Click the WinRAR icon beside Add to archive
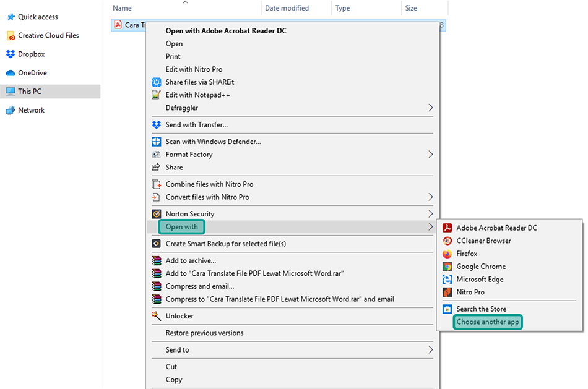This screenshot has height=389, width=588. pyautogui.click(x=156, y=260)
